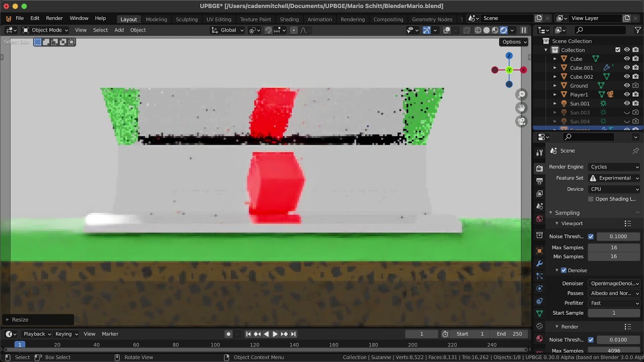The image size is (644, 362).
Task: Open the Object properties tab
Action: click(539, 251)
